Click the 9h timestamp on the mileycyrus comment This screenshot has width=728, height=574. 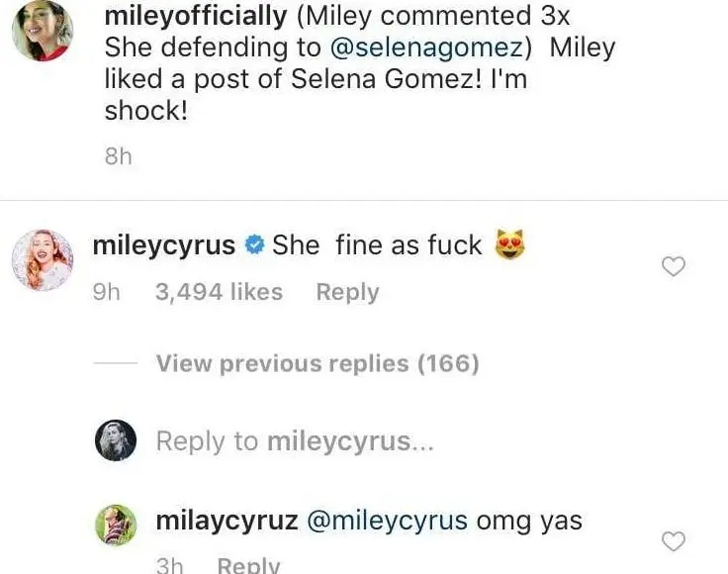coord(106,292)
